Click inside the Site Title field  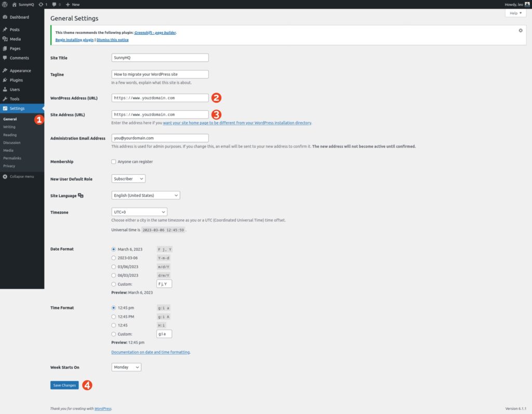(159, 57)
